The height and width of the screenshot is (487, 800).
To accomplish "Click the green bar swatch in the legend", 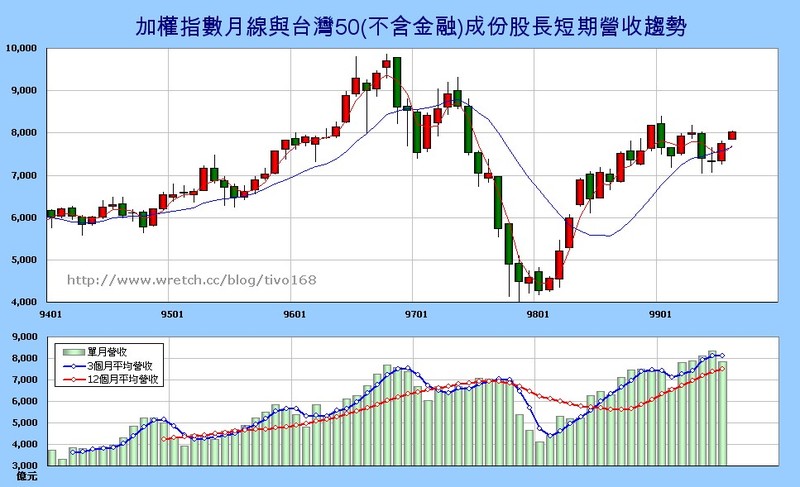I will click(74, 352).
